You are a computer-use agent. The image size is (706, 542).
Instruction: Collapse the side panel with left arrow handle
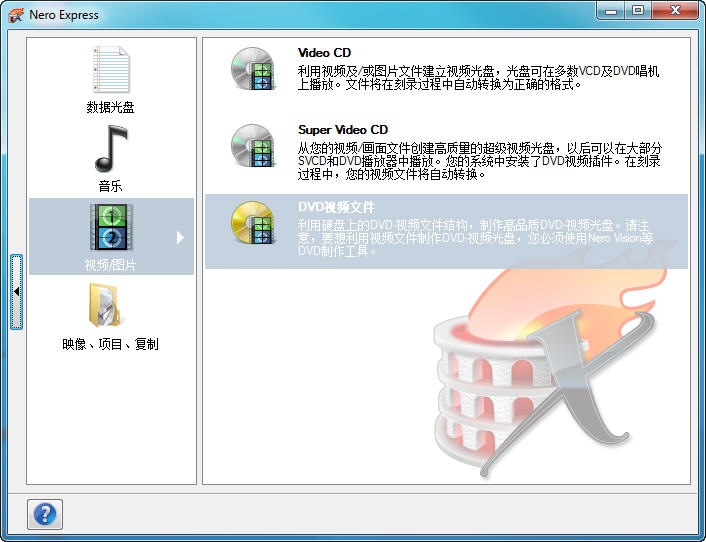click(17, 292)
